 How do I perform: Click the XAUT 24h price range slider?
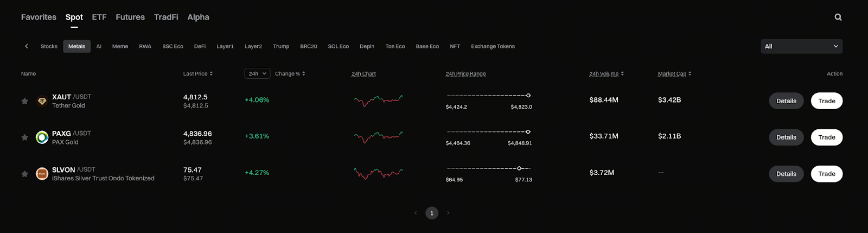point(488,96)
